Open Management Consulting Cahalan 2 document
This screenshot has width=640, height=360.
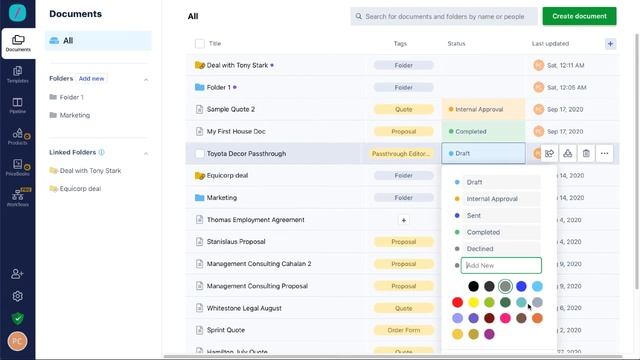click(x=259, y=264)
